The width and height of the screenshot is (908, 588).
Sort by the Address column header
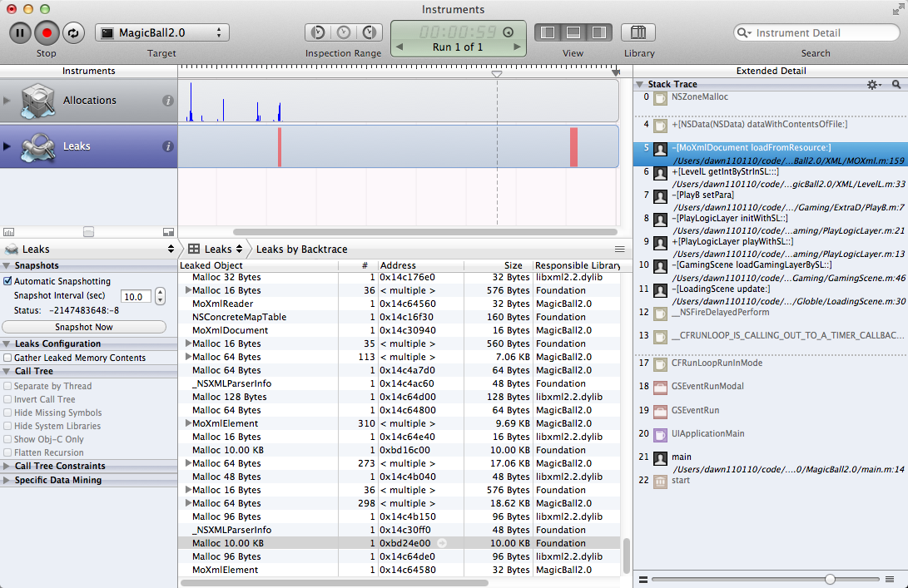[x=421, y=265]
